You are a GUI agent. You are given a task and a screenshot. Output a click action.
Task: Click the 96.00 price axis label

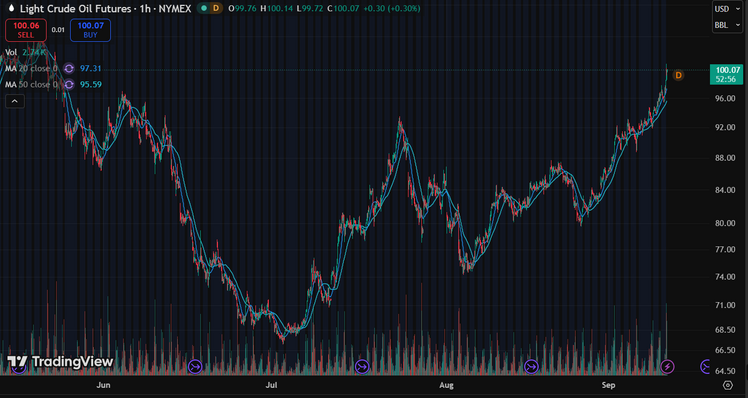coord(724,98)
